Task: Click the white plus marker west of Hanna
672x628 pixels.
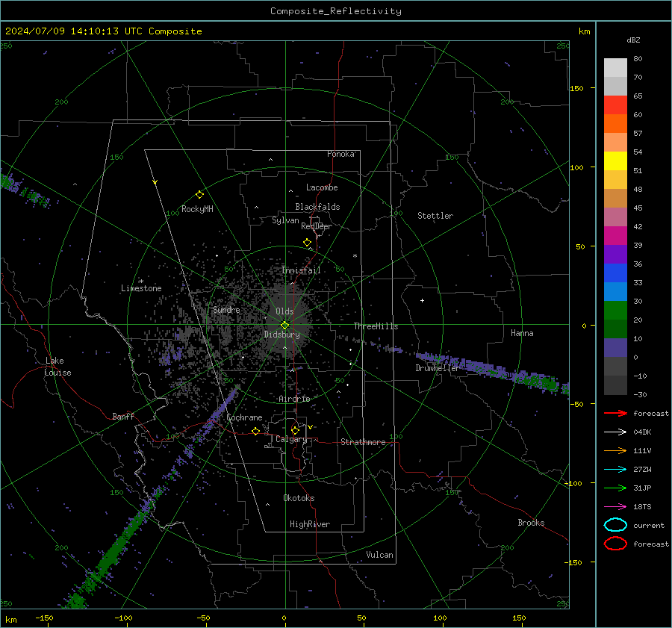Action: pos(422,300)
